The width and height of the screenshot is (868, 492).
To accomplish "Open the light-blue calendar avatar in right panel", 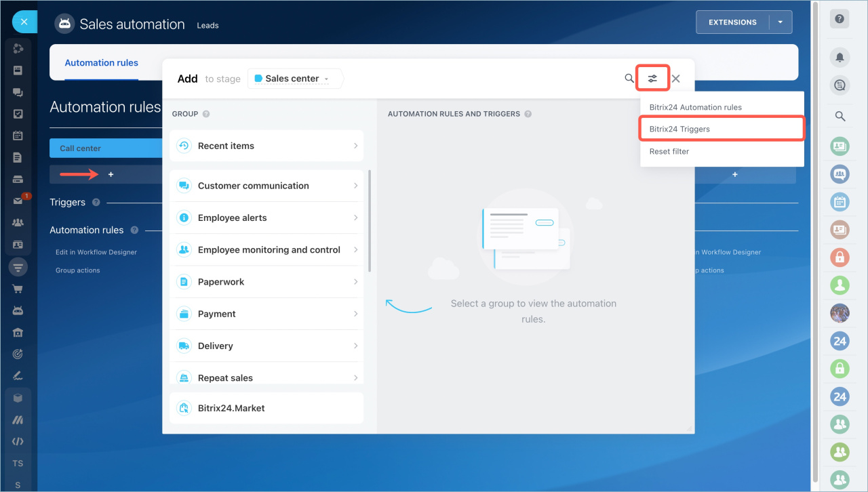I will point(840,202).
